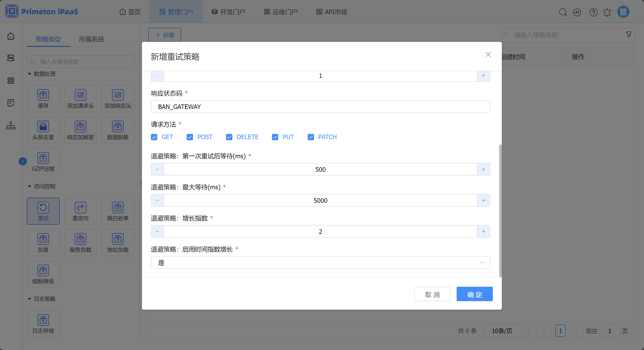Uncheck the GET request method
Image resolution: width=644 pixels, height=350 pixels.
(x=154, y=137)
